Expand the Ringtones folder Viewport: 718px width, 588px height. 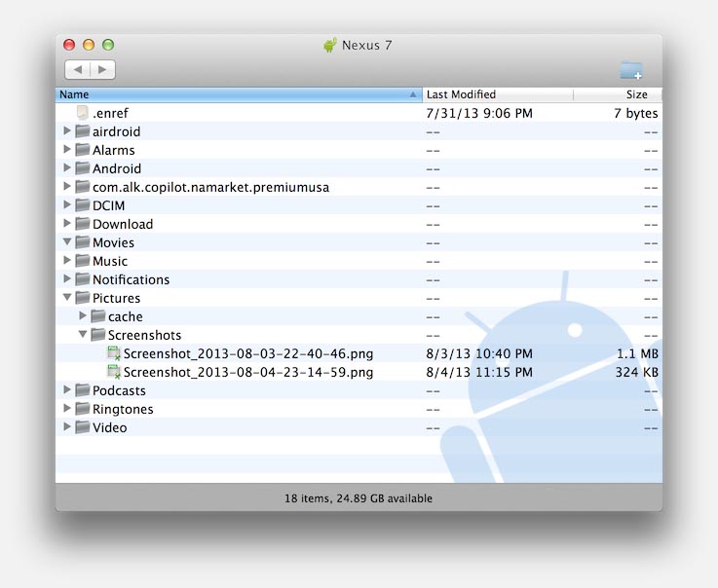pyautogui.click(x=67, y=408)
